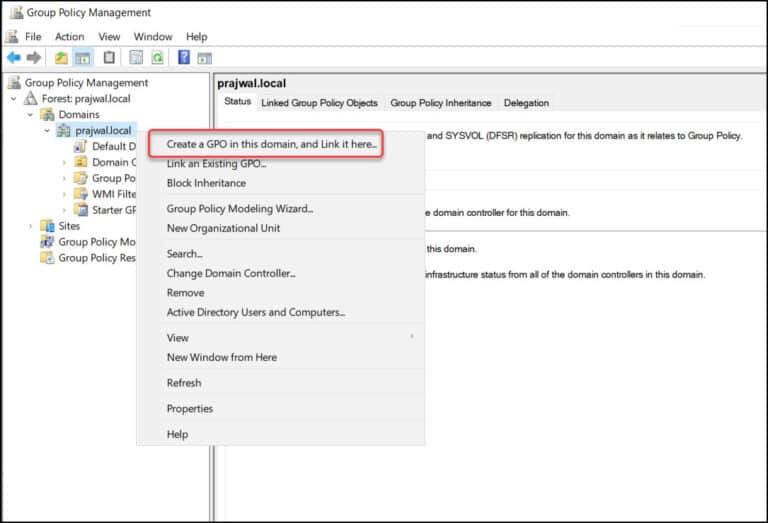768x523 pixels.
Task: Choose Search from context menu
Action: pos(185,254)
